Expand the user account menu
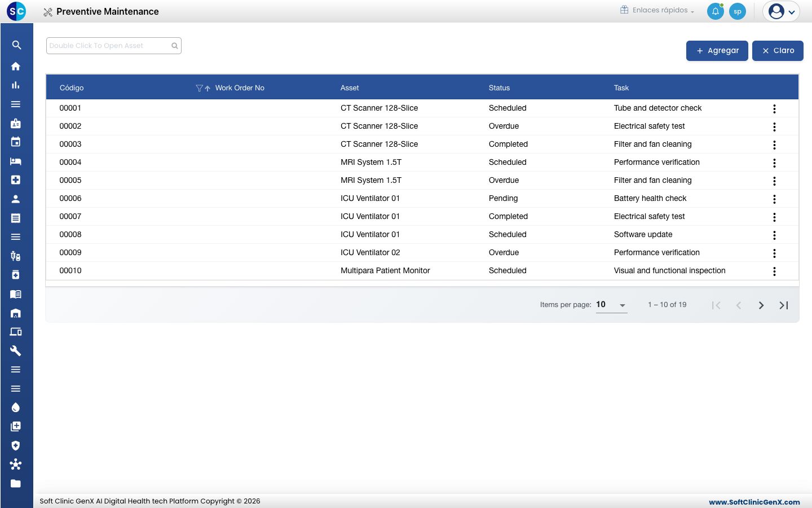Screen dimensions: 812x508 point(782,11)
